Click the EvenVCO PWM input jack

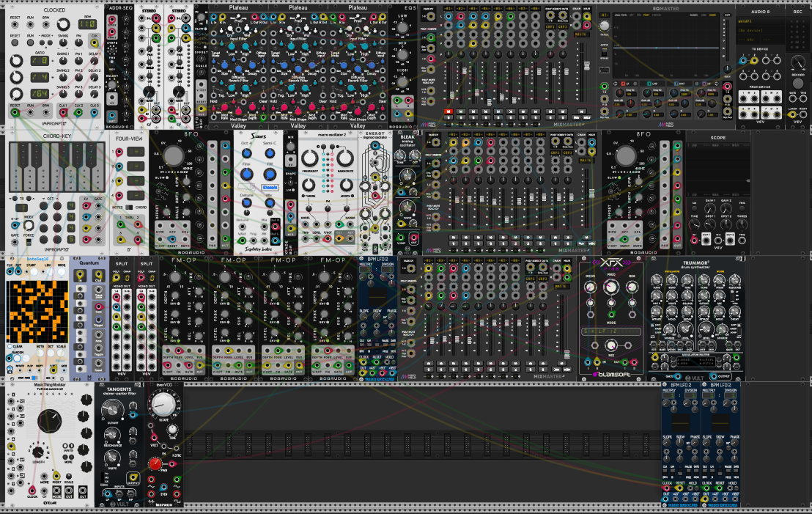(x=172, y=464)
